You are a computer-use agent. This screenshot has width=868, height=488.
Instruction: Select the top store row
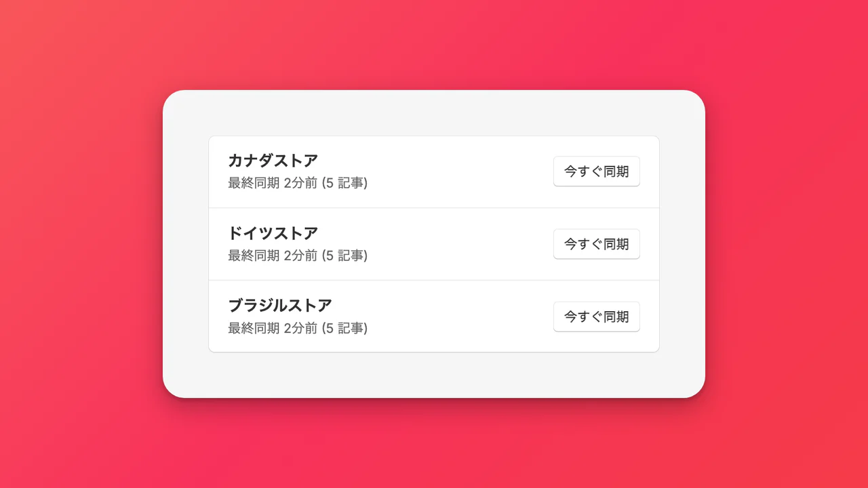434,171
